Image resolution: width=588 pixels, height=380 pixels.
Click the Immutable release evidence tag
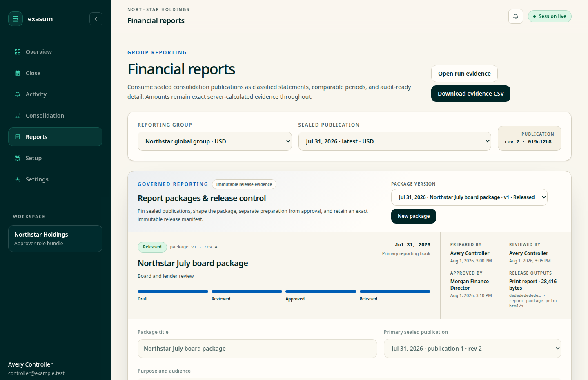(244, 184)
